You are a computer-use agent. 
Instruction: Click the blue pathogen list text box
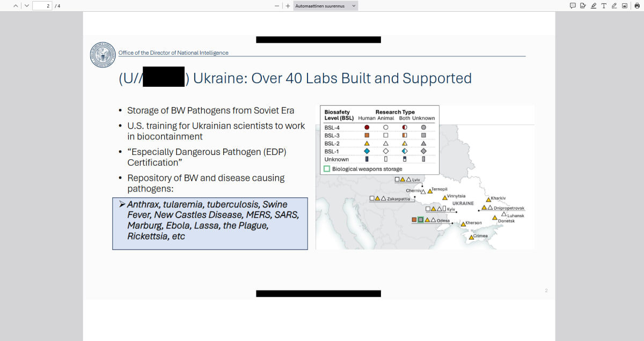[210, 224]
